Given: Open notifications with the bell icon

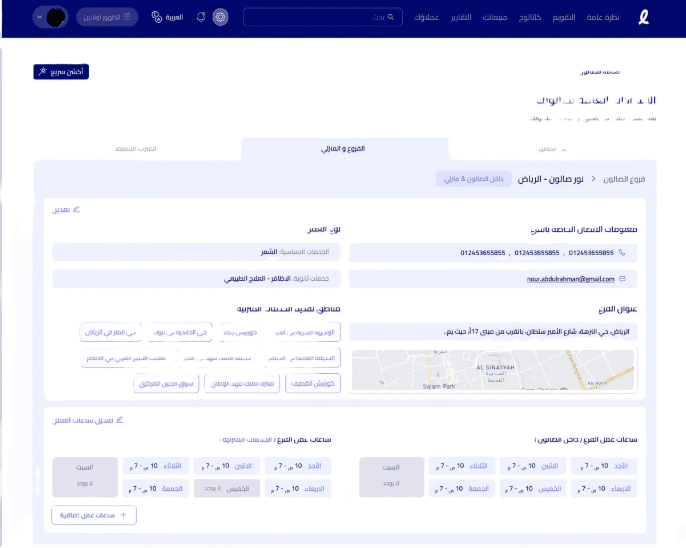Looking at the screenshot, I should [x=201, y=17].
